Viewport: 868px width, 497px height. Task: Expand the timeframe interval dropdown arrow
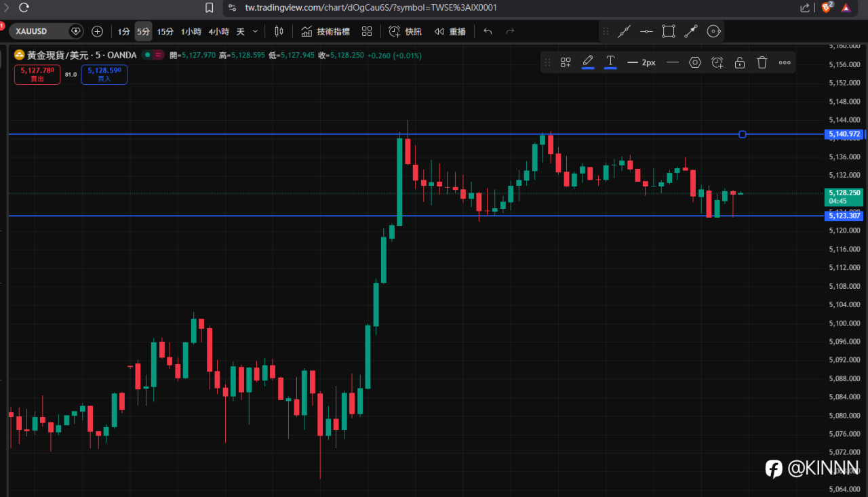(x=255, y=31)
